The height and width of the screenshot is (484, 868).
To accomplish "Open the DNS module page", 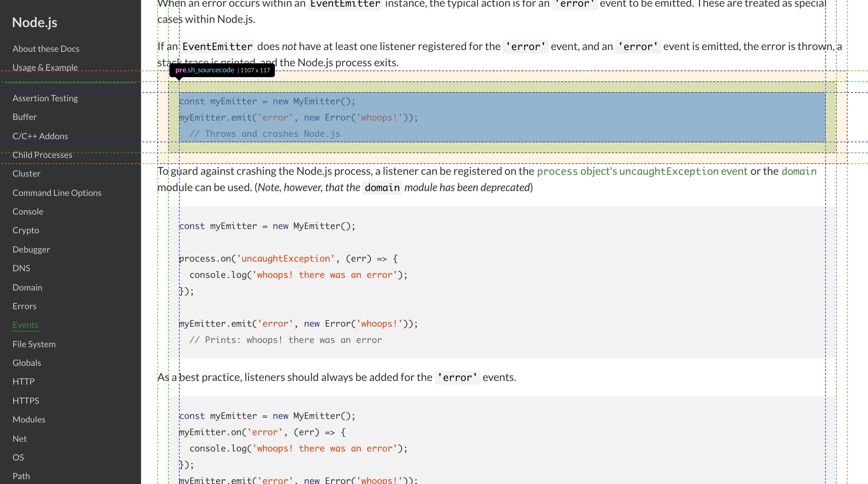I will point(21,268).
